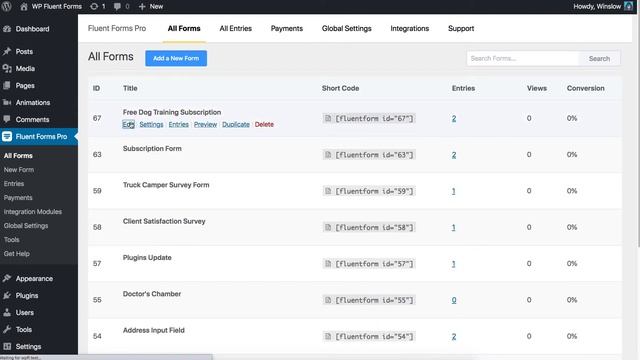Open the comments bubble in admin bar

pyautogui.click(x=117, y=7)
